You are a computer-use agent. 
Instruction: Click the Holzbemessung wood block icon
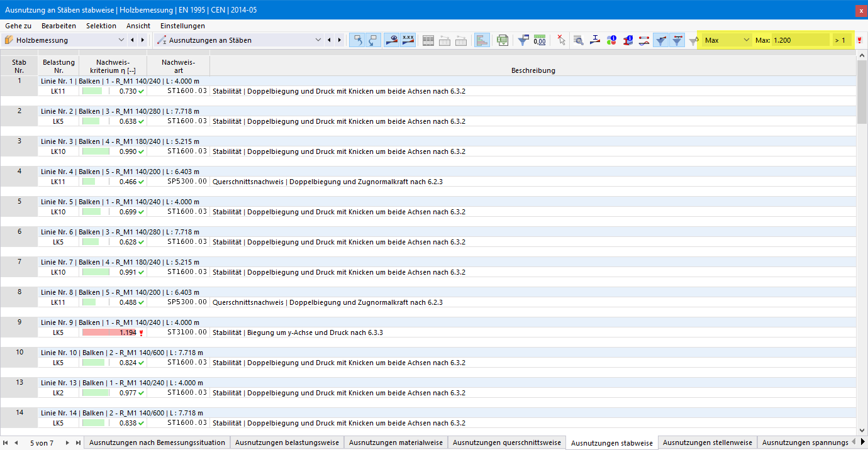(x=9, y=40)
